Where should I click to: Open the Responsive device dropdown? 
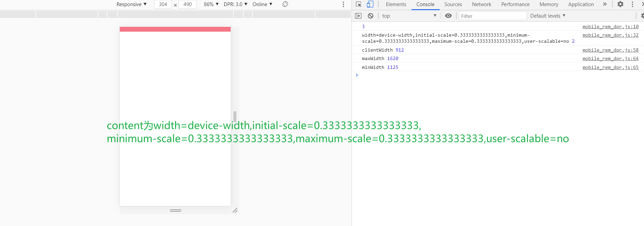132,4
